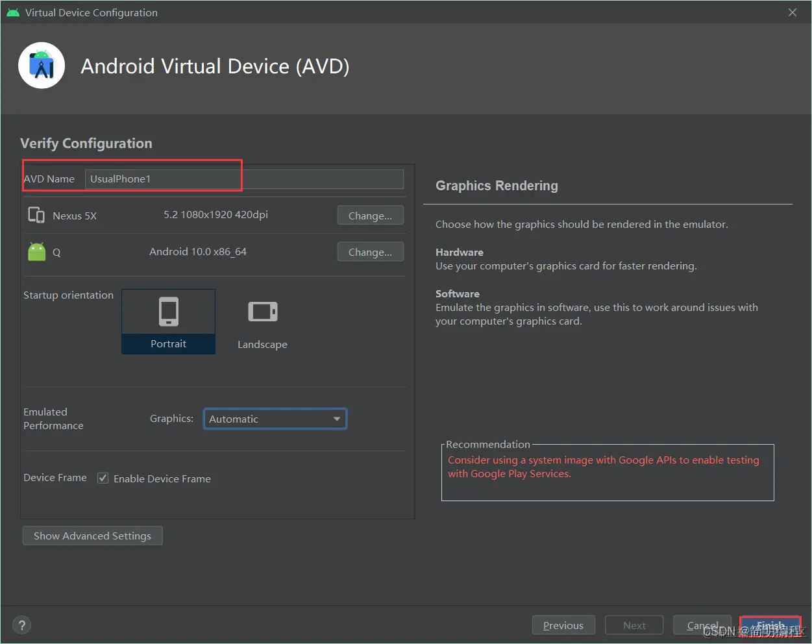Click the 'Software' rendering description title
Image resolution: width=812 pixels, height=644 pixels.
coord(458,293)
